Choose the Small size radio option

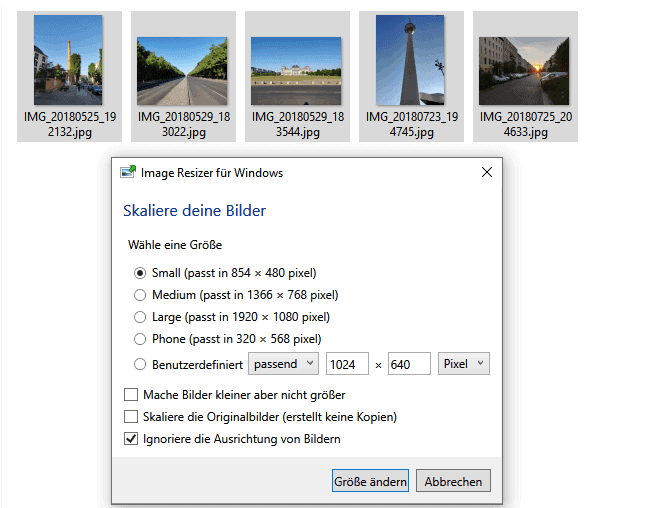point(140,272)
